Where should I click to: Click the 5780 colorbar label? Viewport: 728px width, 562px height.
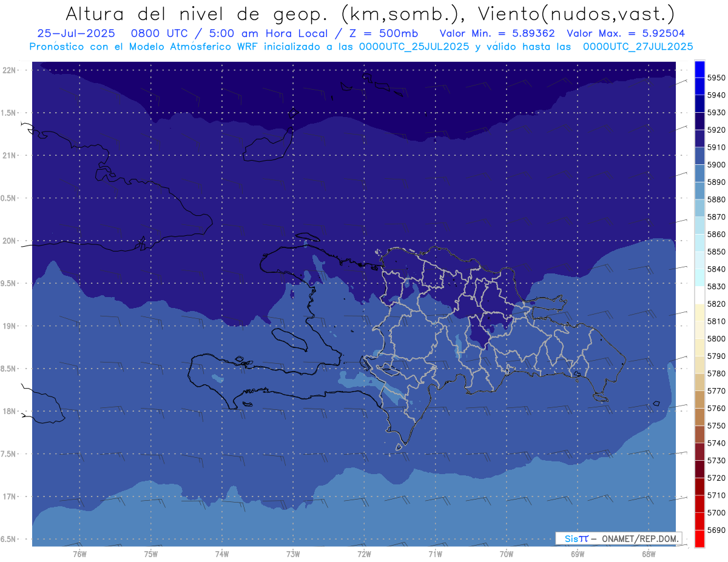tap(716, 373)
